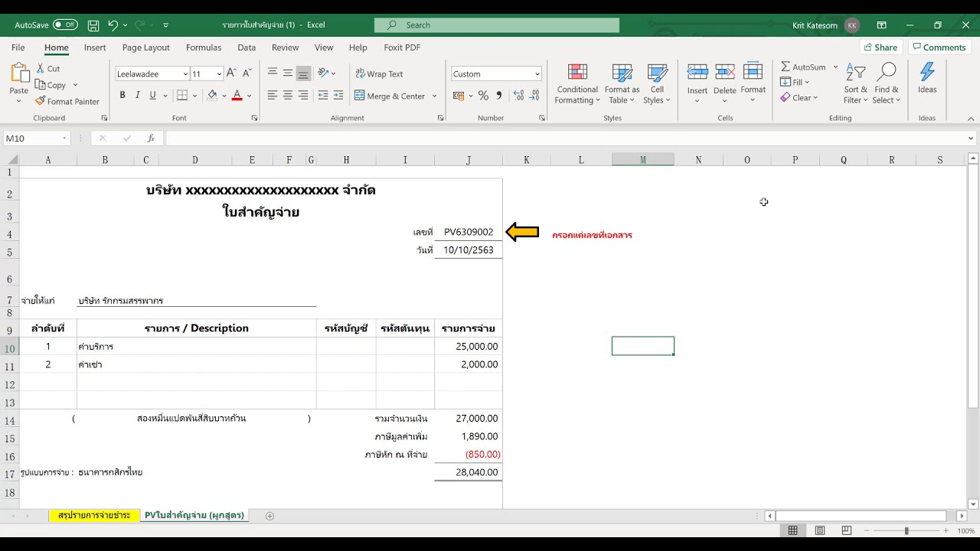Click Increase Decimal icon
This screenshot has height=551, width=980.
518,96
